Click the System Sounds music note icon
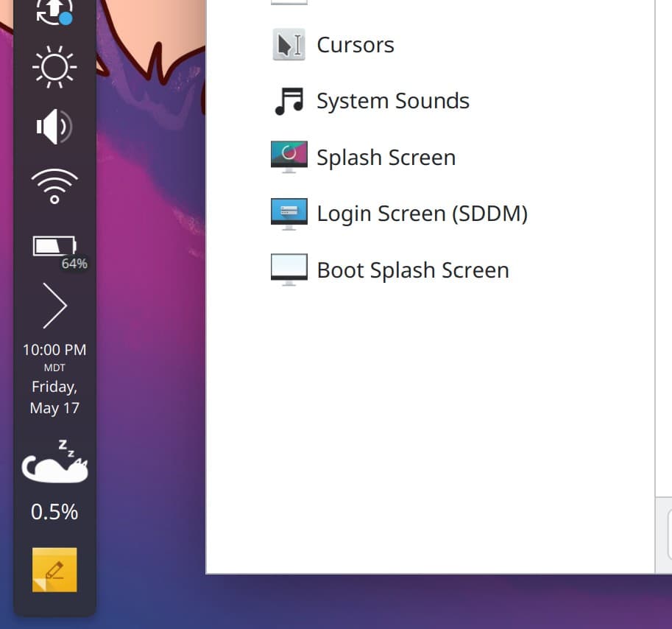The image size is (672, 629). (289, 101)
